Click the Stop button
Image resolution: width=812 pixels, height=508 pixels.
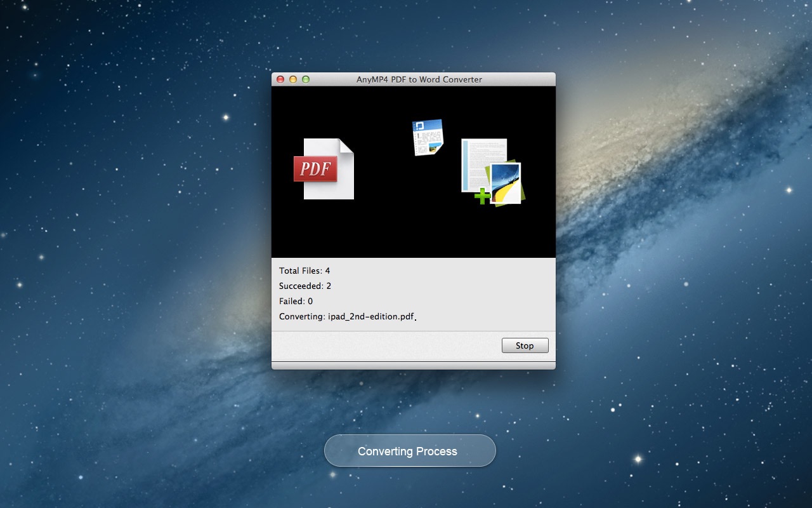click(x=525, y=345)
